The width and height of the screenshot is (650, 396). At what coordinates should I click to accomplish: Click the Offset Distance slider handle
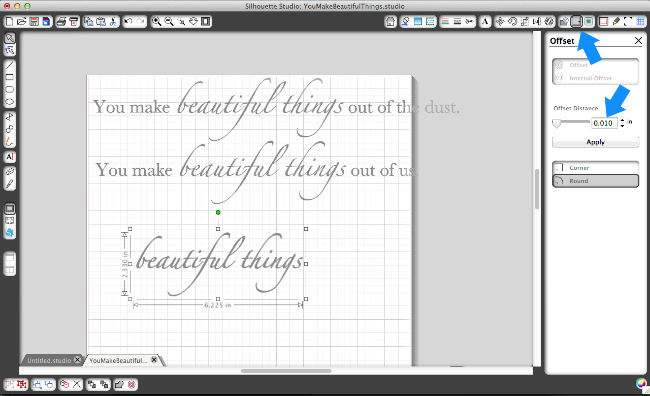(x=557, y=123)
